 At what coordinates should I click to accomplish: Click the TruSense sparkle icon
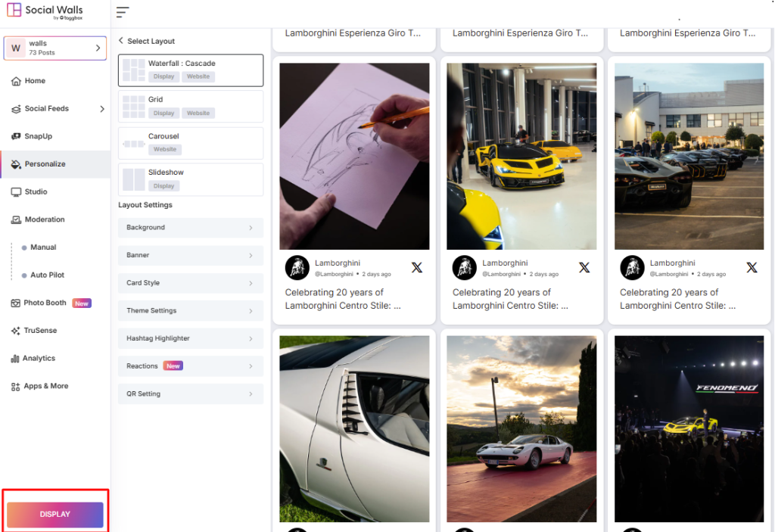tap(16, 331)
